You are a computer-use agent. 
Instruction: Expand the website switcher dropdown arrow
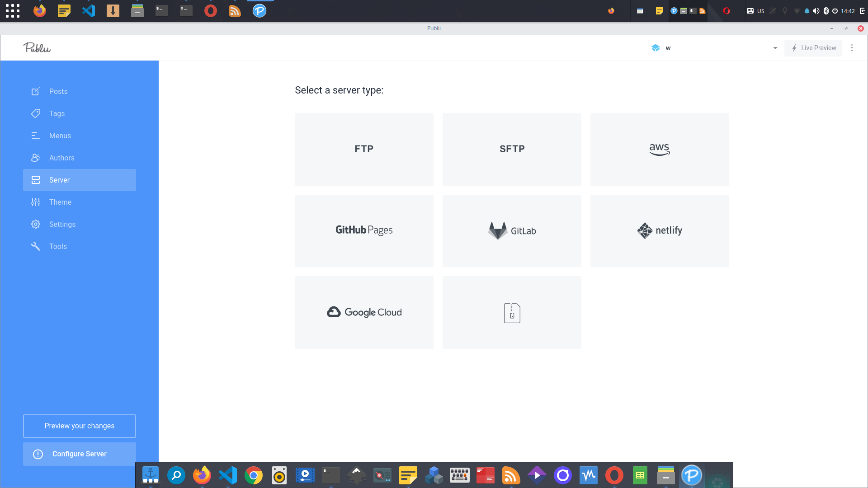pyautogui.click(x=775, y=48)
